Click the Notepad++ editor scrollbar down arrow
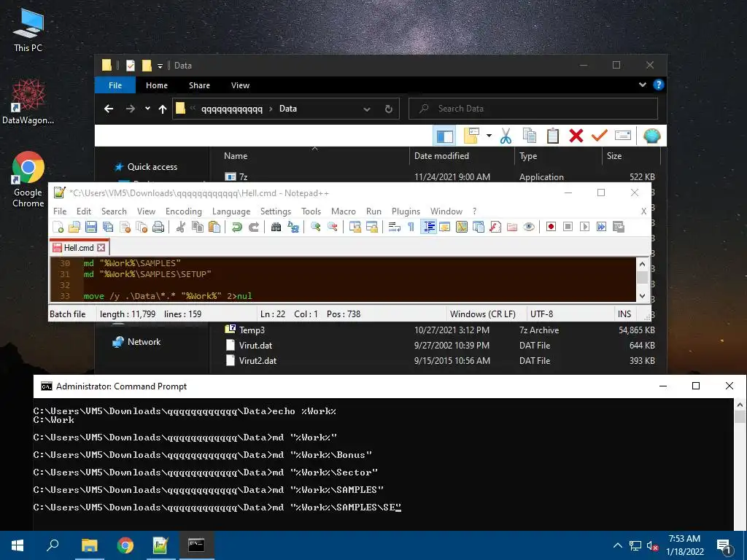 [x=642, y=296]
